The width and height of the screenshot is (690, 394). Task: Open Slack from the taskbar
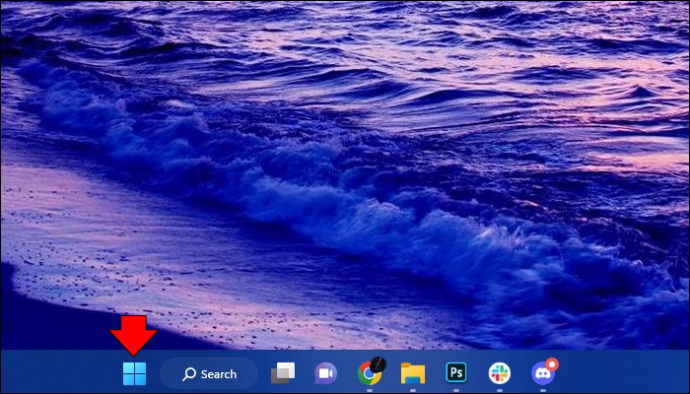coord(499,374)
